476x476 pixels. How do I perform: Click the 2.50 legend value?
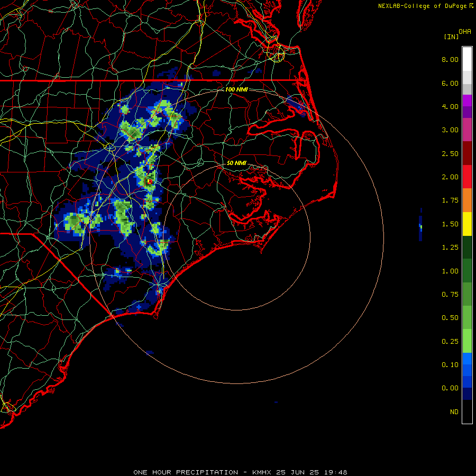(450, 153)
